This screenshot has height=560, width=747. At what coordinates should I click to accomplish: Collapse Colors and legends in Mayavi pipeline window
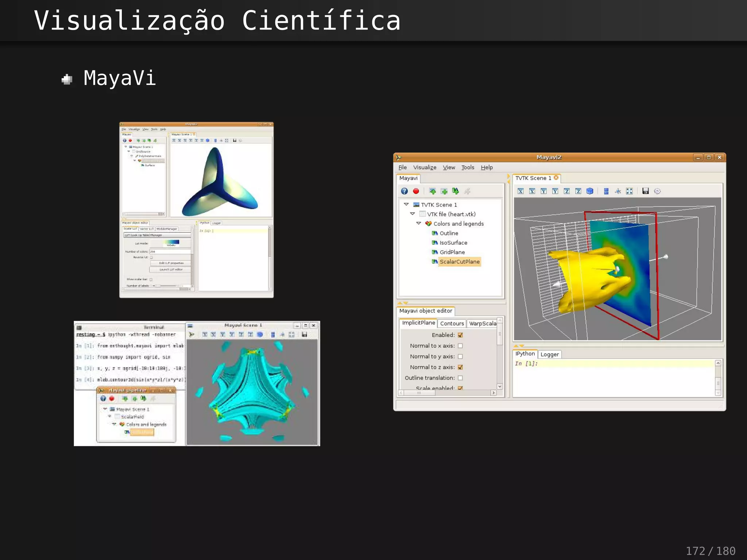(114, 424)
